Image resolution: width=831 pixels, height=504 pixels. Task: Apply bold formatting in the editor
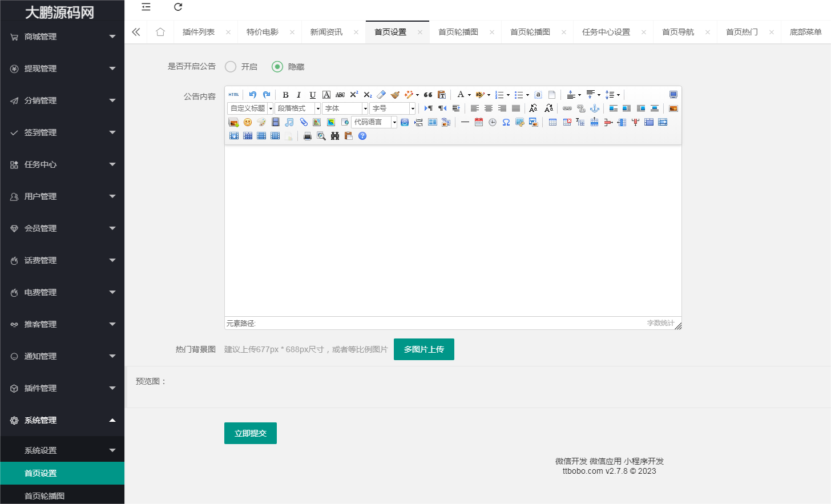pyautogui.click(x=285, y=94)
